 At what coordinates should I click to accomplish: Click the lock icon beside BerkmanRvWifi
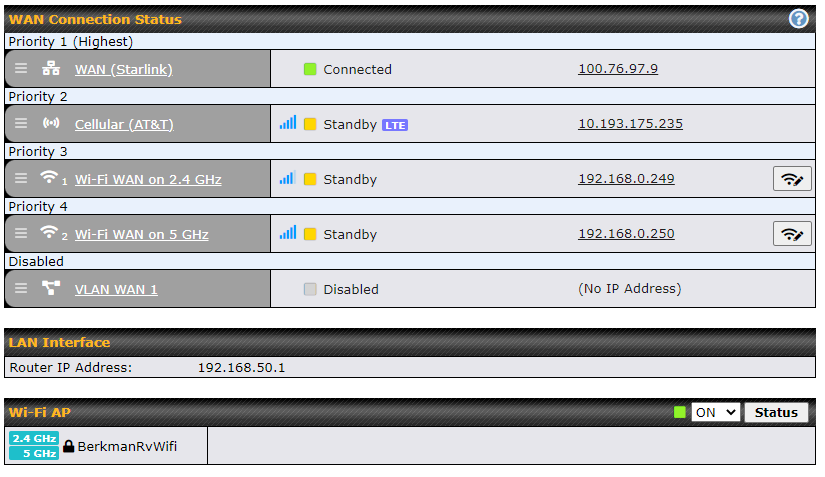point(68,446)
